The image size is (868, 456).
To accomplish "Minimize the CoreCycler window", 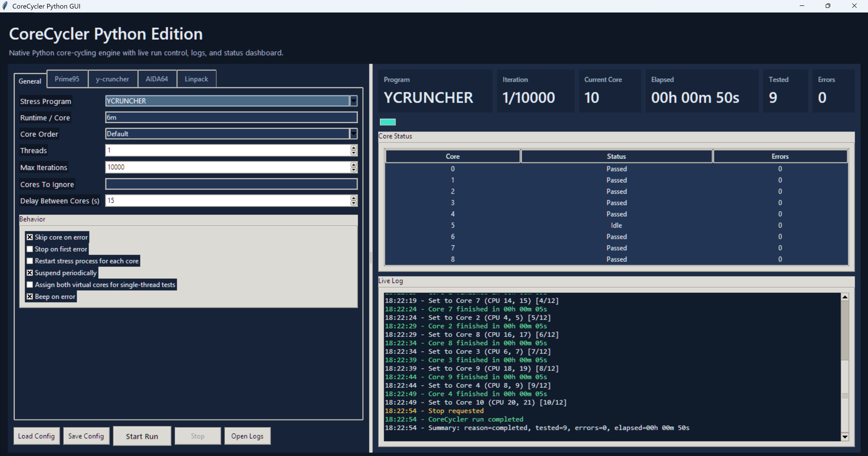I will tap(802, 6).
